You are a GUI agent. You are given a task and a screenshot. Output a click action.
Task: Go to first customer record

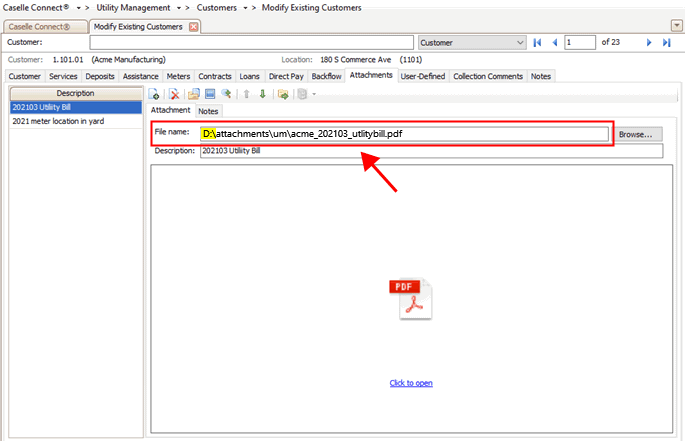(537, 42)
